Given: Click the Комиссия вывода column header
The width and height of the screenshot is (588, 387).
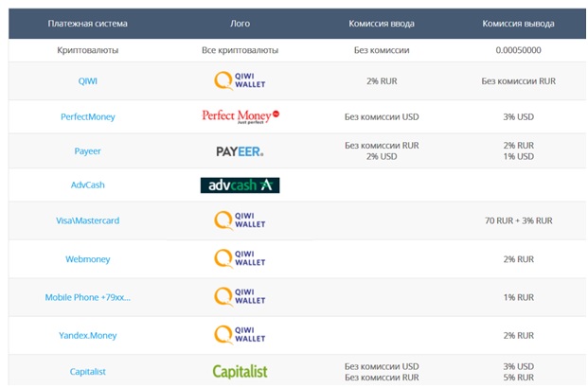Looking at the screenshot, I should (518, 24).
